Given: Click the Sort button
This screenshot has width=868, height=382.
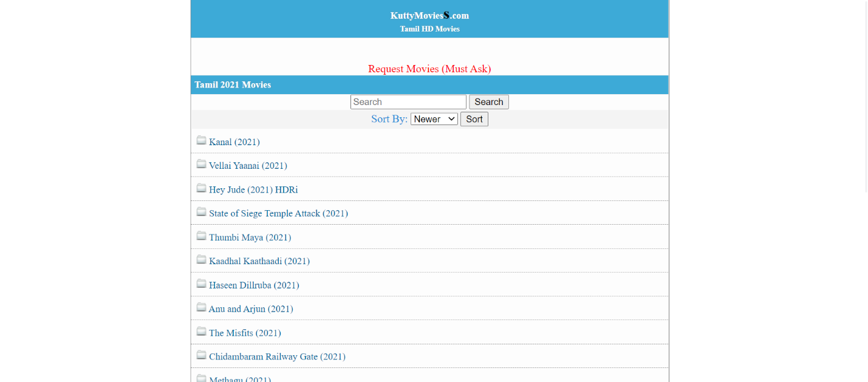Looking at the screenshot, I should [x=474, y=119].
